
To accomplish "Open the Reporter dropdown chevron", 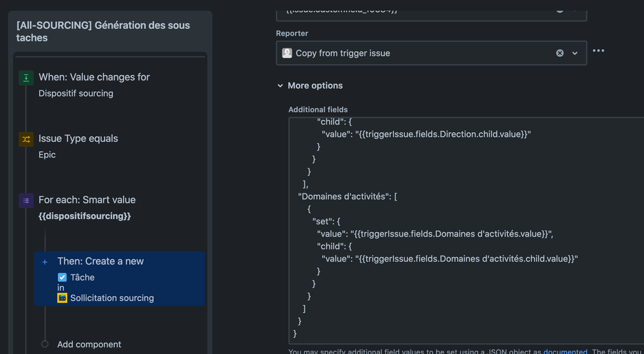I will tap(575, 53).
